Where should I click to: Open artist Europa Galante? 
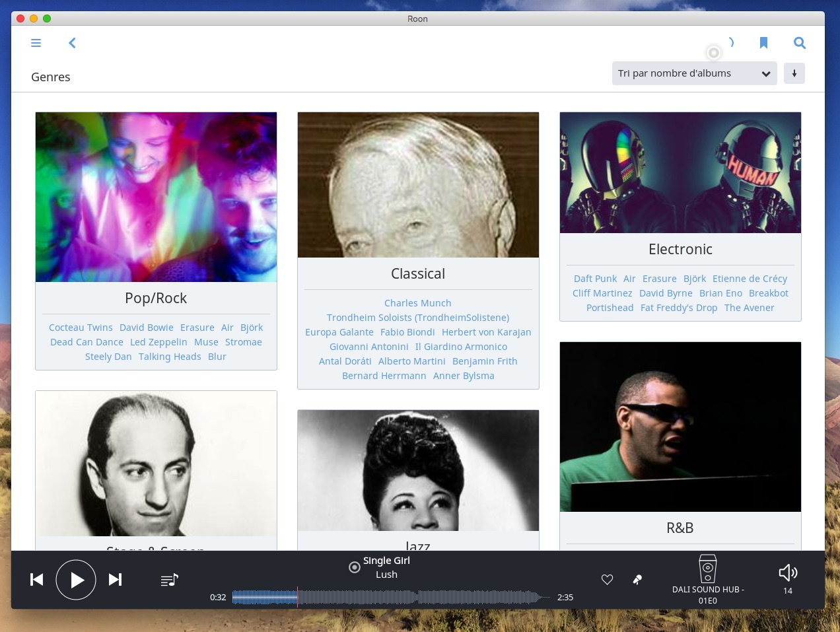pos(339,332)
